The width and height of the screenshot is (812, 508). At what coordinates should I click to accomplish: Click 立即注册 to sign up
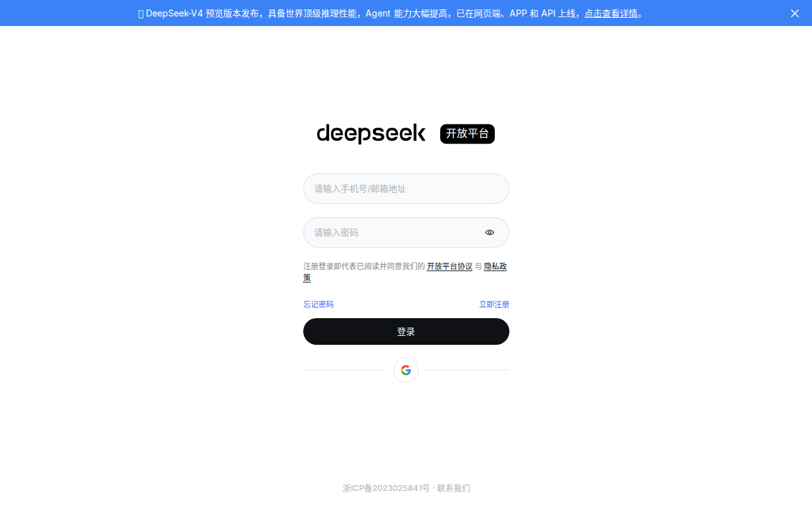pos(494,305)
